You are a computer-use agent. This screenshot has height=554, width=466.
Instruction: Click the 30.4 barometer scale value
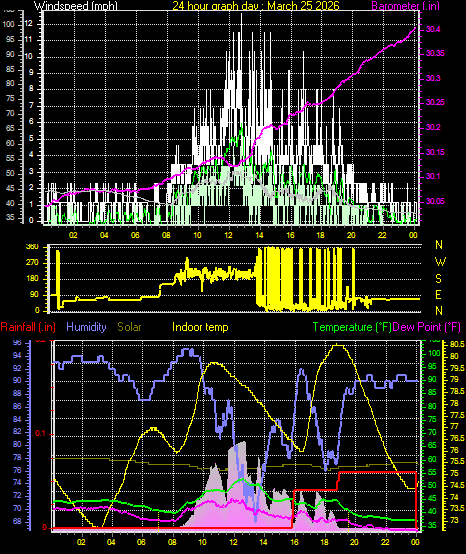click(x=433, y=29)
